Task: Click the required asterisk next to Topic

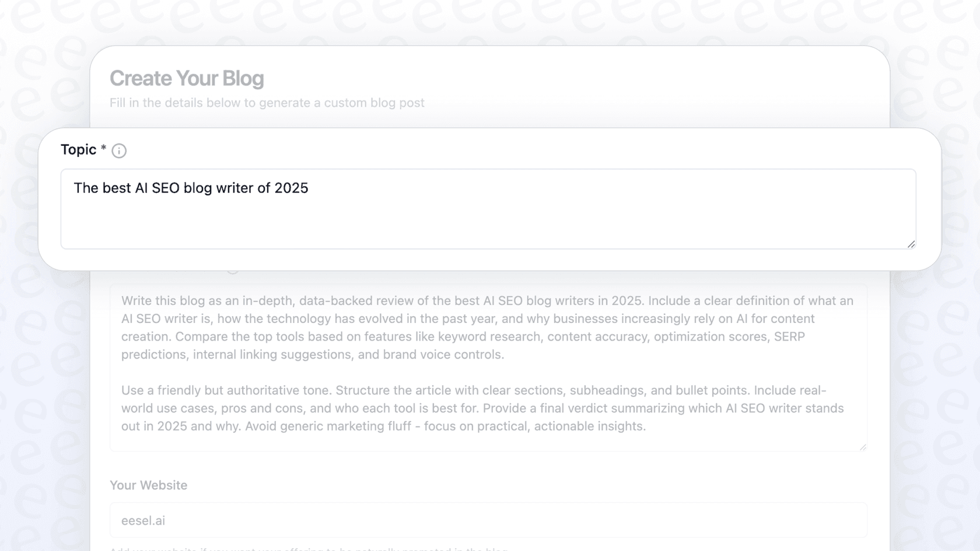Action: pyautogui.click(x=103, y=148)
